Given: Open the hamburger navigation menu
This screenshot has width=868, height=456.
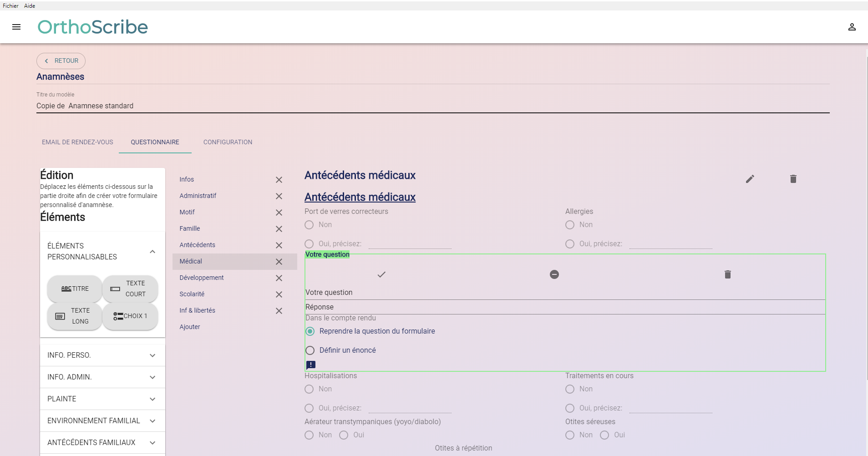Looking at the screenshot, I should [x=16, y=27].
